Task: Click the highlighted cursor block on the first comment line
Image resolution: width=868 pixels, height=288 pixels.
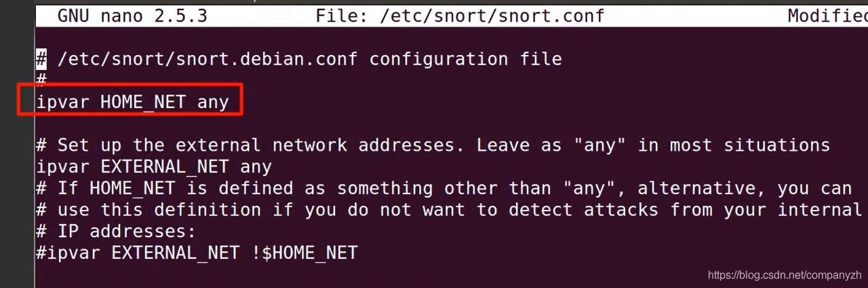Action: (41, 59)
